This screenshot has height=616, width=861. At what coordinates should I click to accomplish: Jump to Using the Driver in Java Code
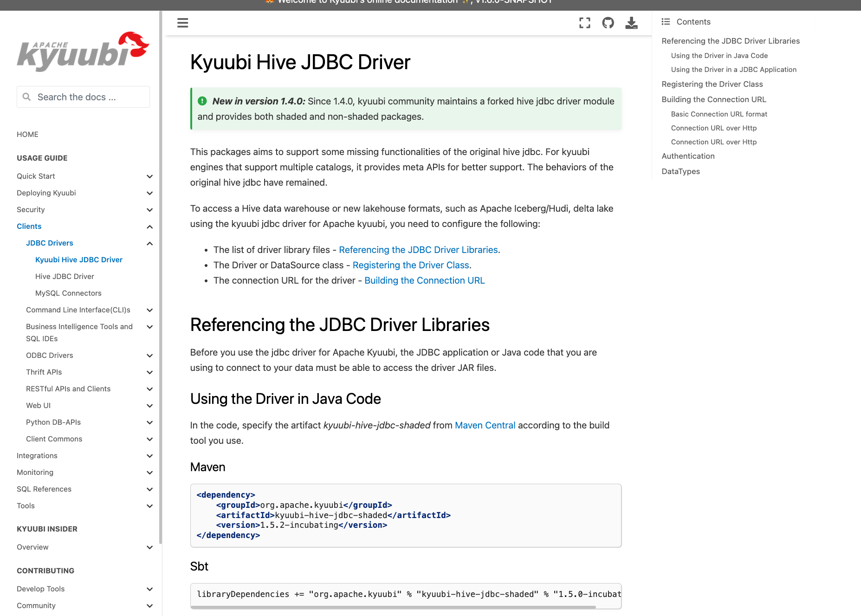coord(719,55)
